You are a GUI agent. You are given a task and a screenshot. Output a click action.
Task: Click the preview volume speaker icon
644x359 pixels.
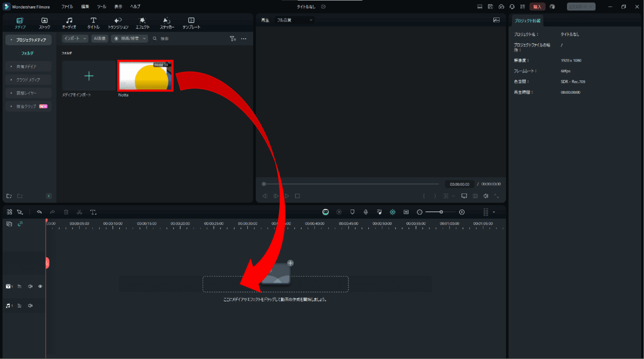tap(486, 196)
